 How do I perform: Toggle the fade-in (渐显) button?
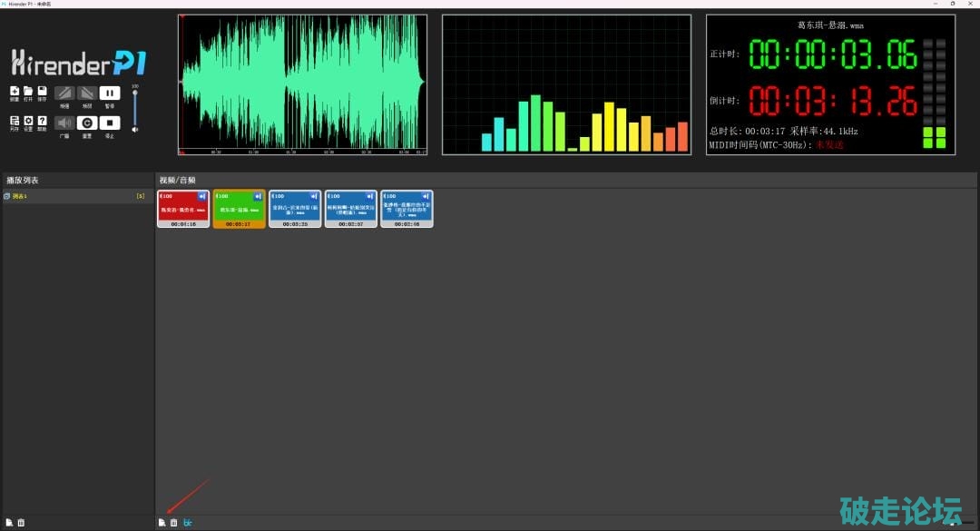64,93
